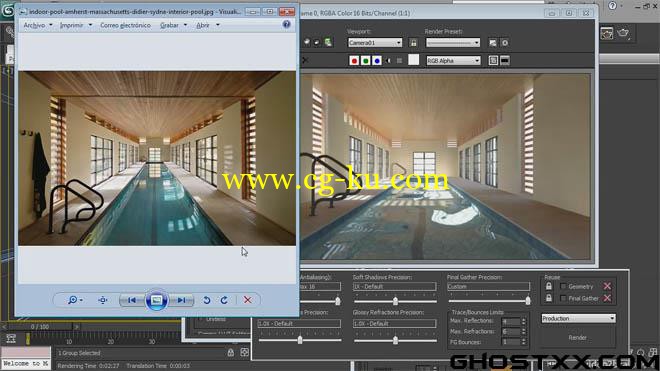Image resolution: width=660 pixels, height=371 pixels.
Task: Toggle the alpha channel display icon
Action: point(388,61)
